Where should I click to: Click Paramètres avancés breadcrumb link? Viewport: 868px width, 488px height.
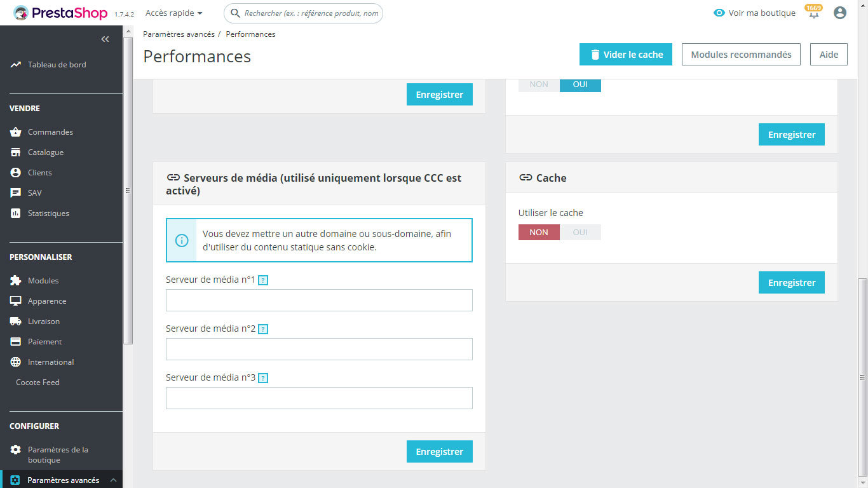pos(179,34)
